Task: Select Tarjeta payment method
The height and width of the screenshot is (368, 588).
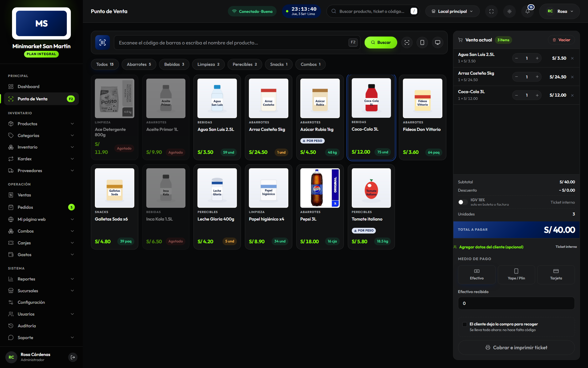Action: (556, 275)
